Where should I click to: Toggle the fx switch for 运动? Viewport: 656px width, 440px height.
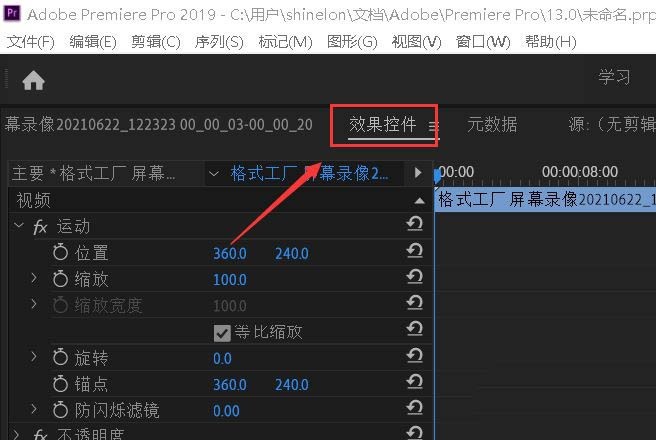(41, 227)
